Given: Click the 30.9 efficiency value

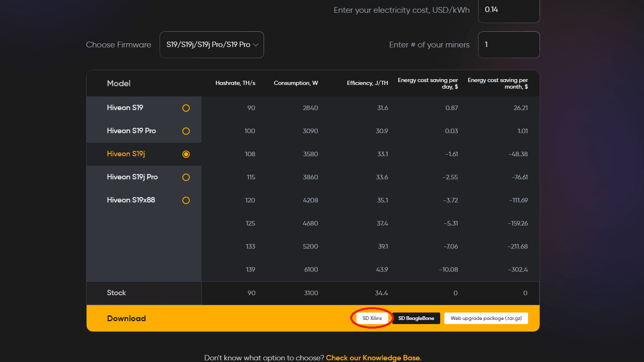Looking at the screenshot, I should coord(382,131).
